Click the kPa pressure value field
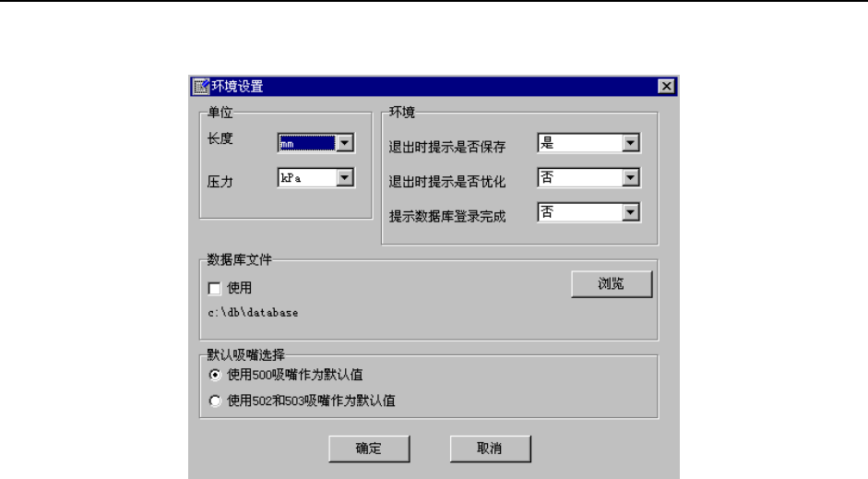 (x=307, y=178)
